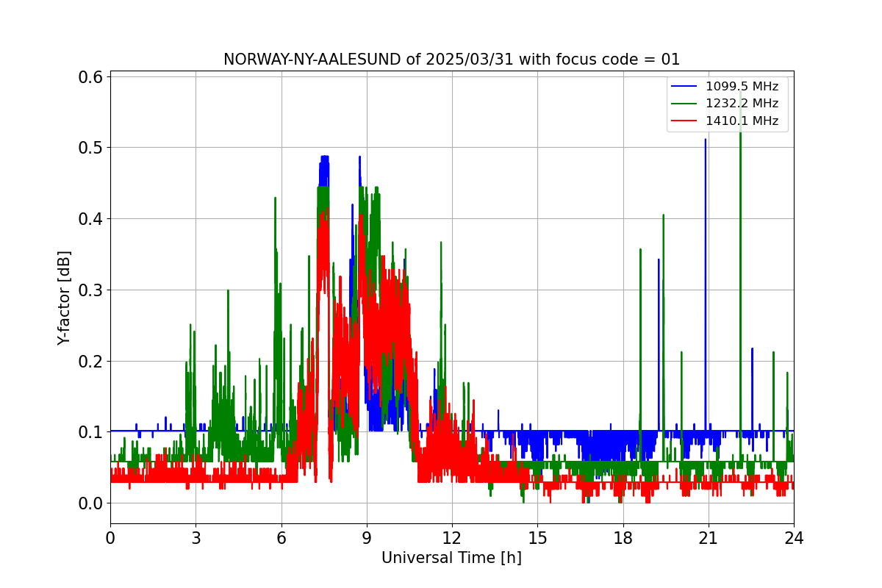This screenshot has height=588, width=882.
Task: Click the y-axis tick label 0.0
Action: pyautogui.click(x=90, y=503)
